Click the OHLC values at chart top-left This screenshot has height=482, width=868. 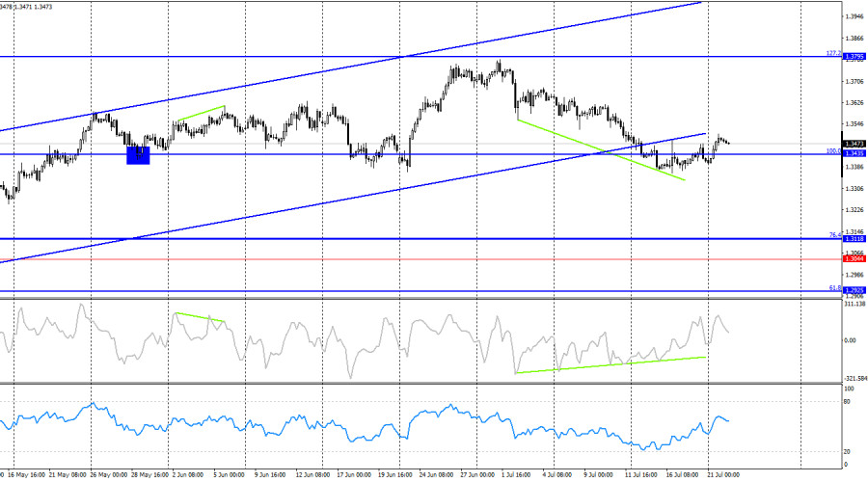click(x=27, y=7)
